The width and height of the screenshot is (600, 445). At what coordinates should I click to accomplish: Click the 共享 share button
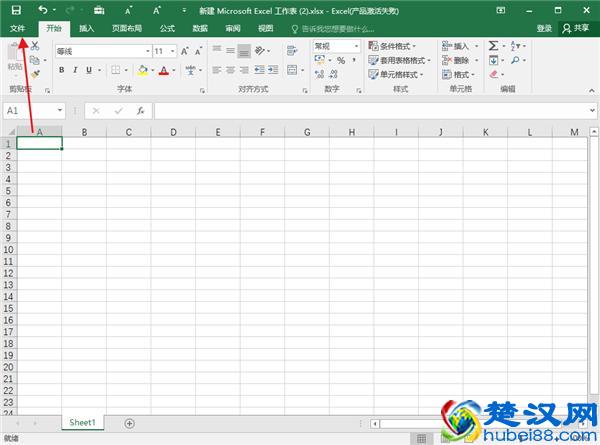click(577, 29)
